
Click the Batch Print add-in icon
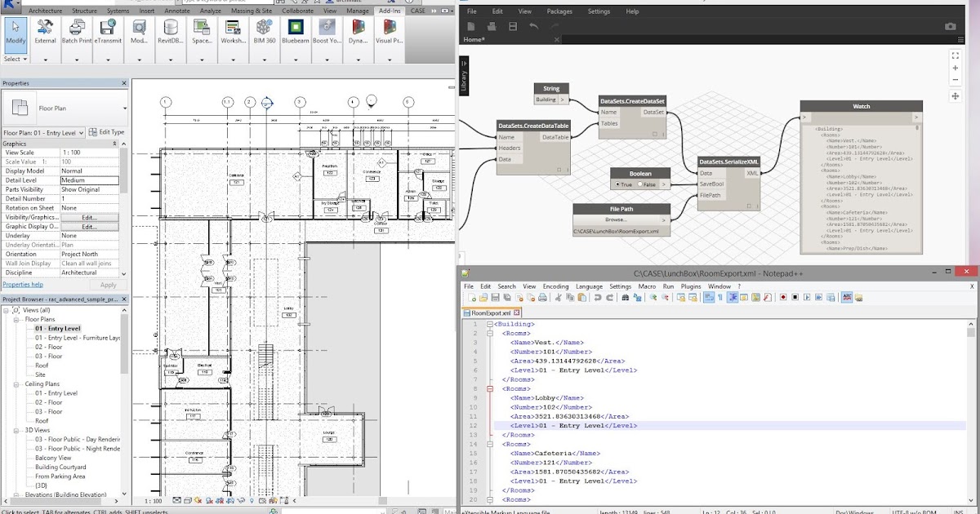77,31
